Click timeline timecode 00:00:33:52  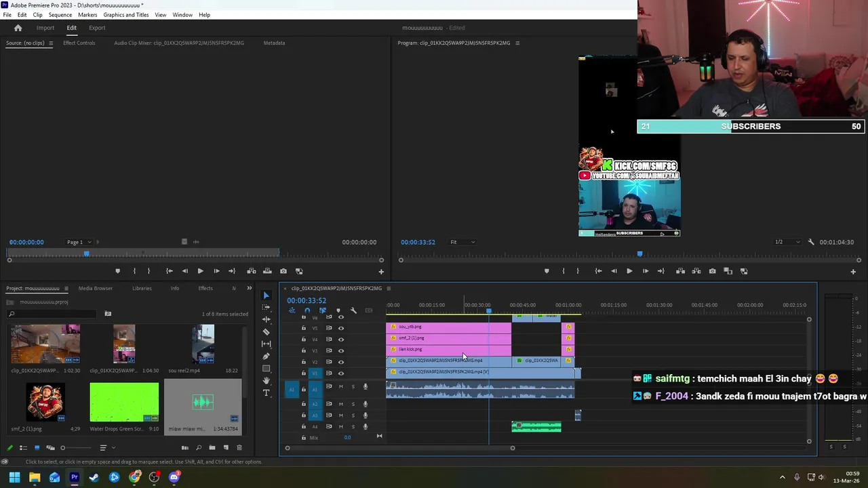307,300
